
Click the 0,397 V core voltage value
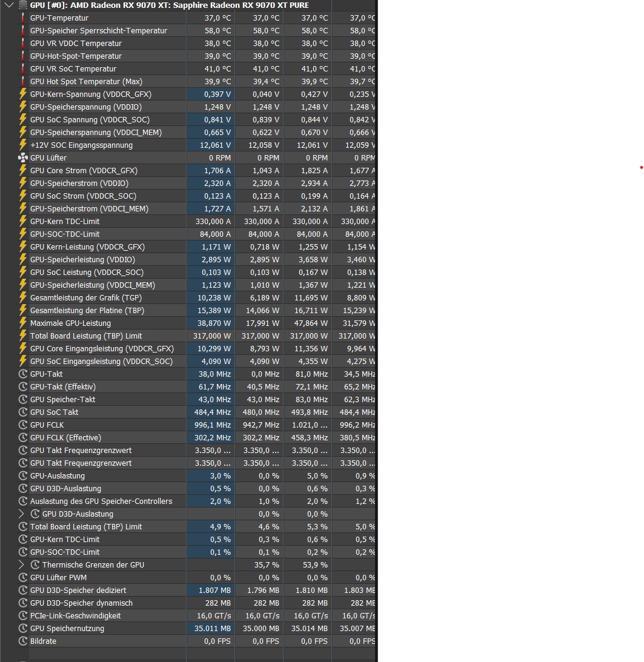point(217,94)
